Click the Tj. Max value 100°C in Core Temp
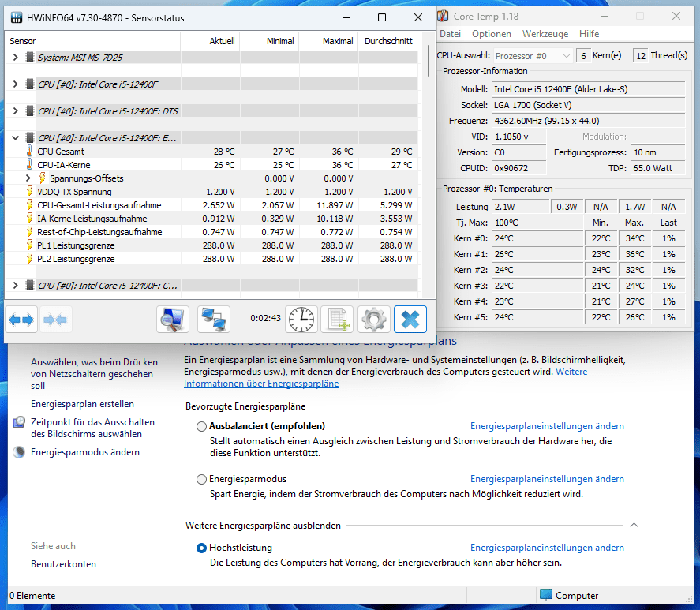This screenshot has height=610, width=700. point(537,223)
